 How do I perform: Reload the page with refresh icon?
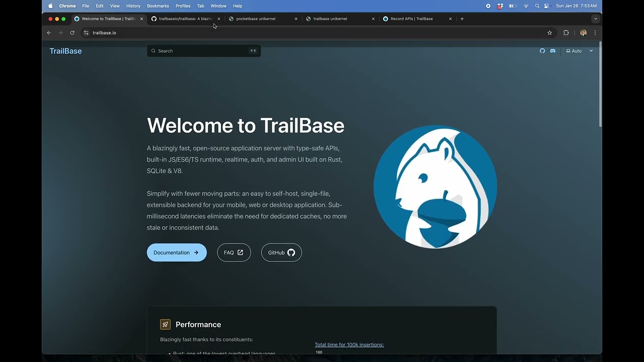pos(72,33)
